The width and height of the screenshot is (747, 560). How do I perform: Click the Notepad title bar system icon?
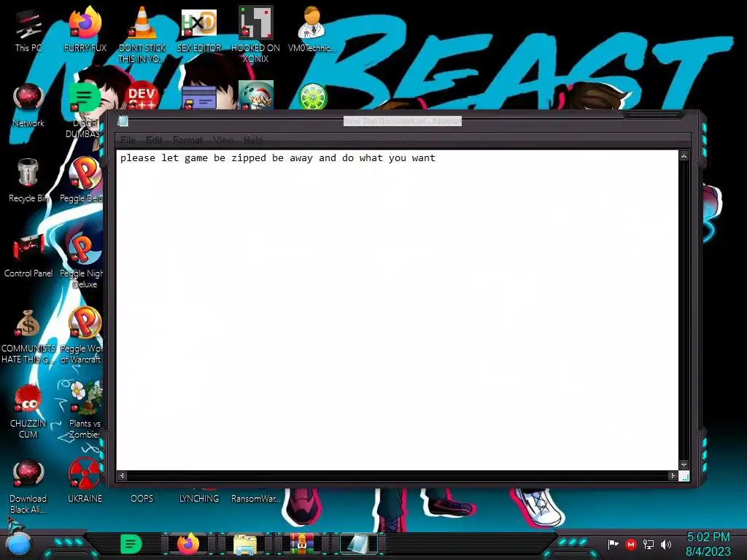(123, 121)
